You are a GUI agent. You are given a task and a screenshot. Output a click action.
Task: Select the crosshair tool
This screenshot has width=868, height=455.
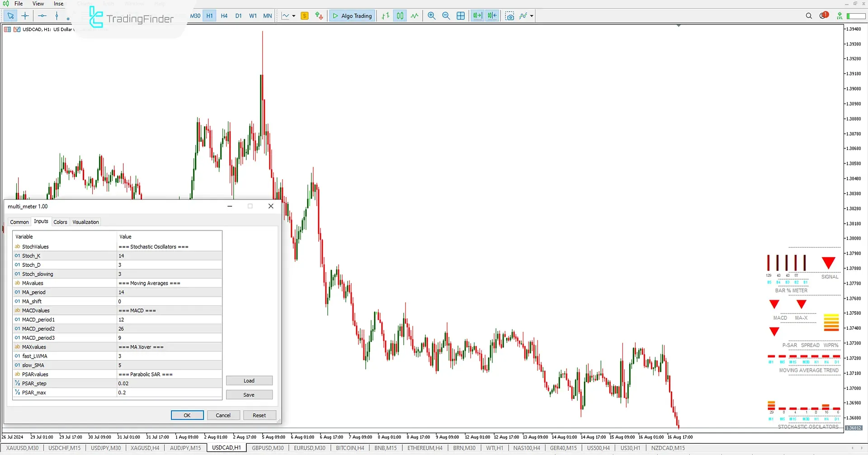coord(25,15)
